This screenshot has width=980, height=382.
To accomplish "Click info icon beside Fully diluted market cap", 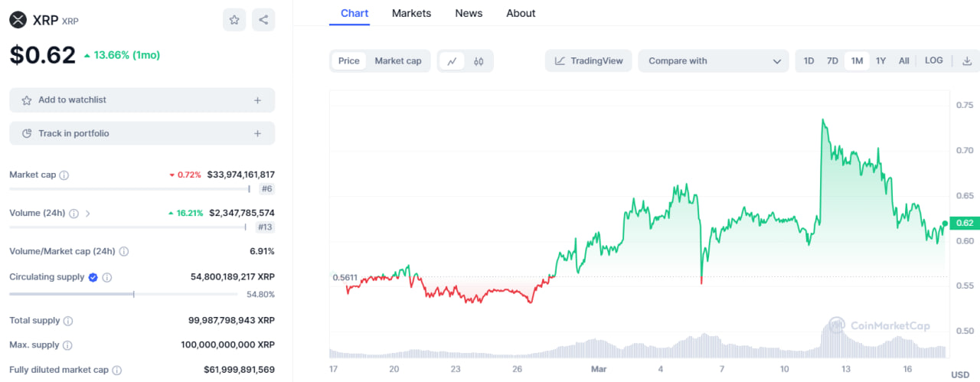I will click(x=117, y=371).
